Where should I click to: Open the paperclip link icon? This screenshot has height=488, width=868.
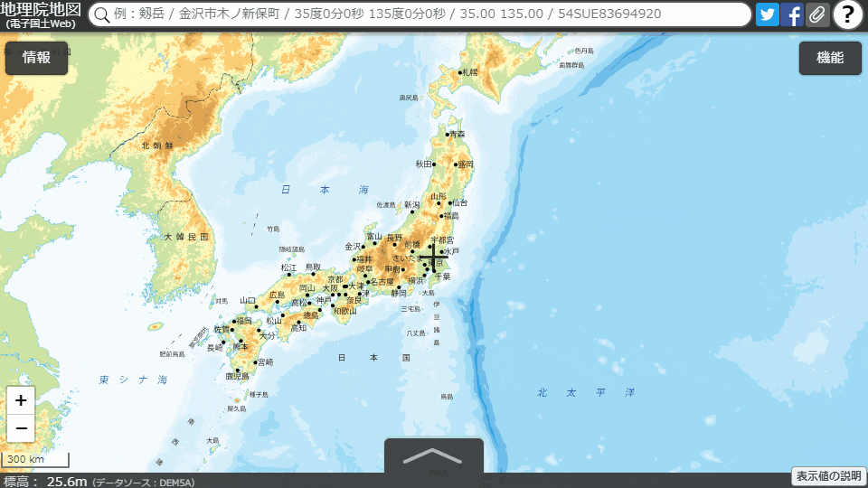click(817, 14)
